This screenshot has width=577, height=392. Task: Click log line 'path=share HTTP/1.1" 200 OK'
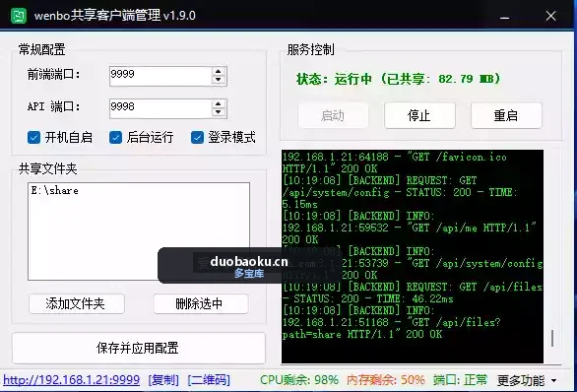pyautogui.click(x=362, y=334)
